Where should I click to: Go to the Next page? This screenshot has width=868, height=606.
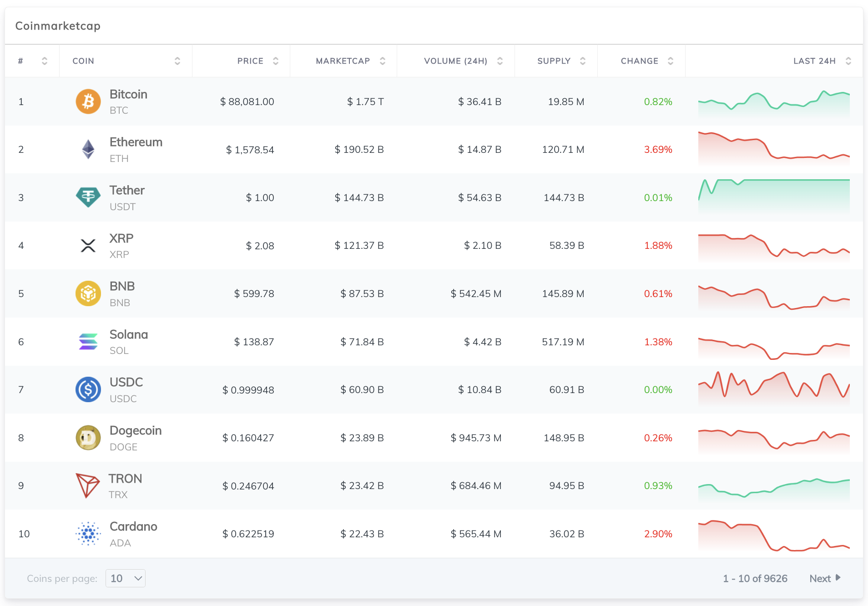coord(824,578)
